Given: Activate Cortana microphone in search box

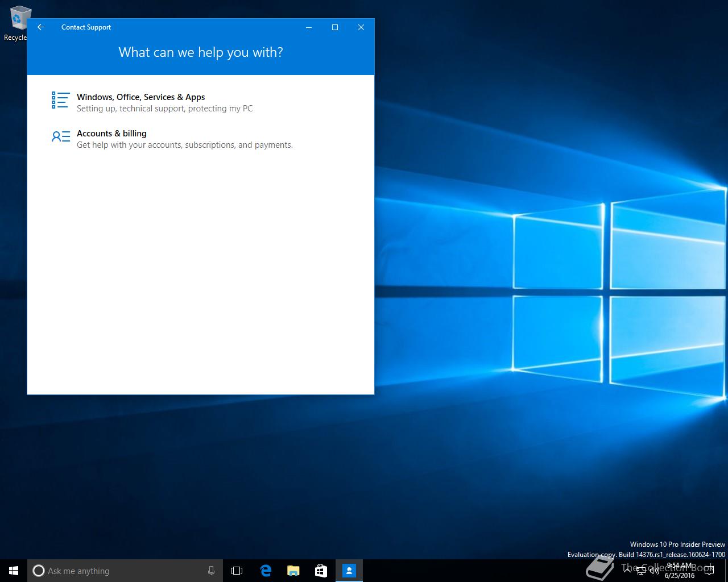Looking at the screenshot, I should [211, 571].
